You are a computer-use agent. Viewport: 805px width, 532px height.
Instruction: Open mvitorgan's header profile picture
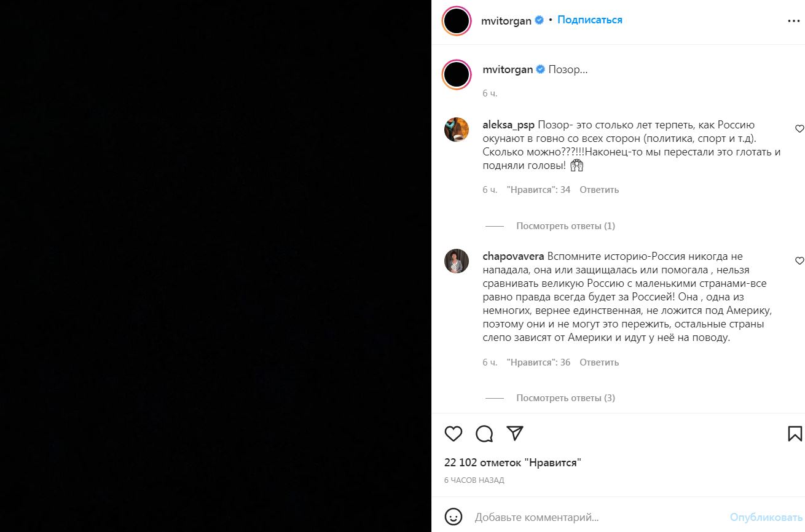click(457, 21)
